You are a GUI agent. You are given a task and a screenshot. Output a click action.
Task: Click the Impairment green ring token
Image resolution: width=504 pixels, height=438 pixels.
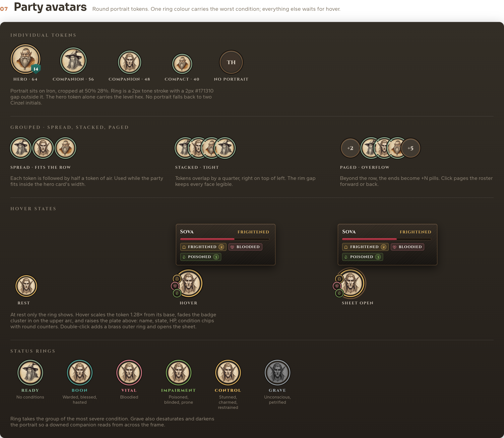point(179,373)
